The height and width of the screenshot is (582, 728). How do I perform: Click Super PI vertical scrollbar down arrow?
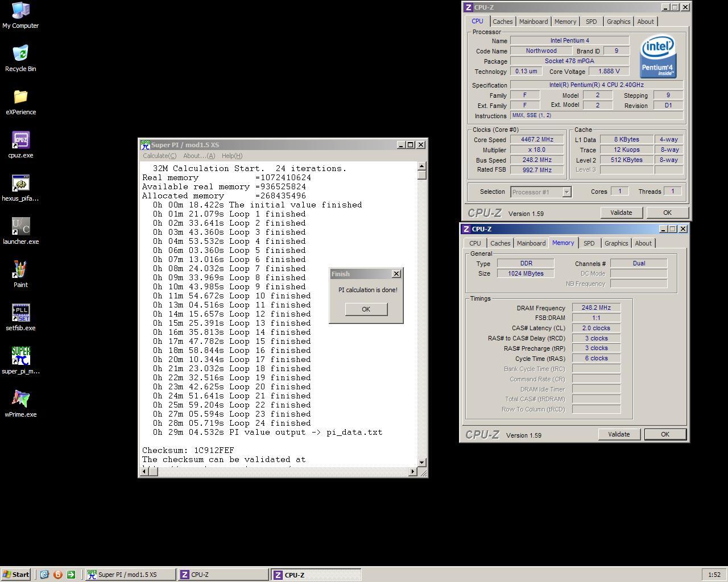pyautogui.click(x=422, y=463)
